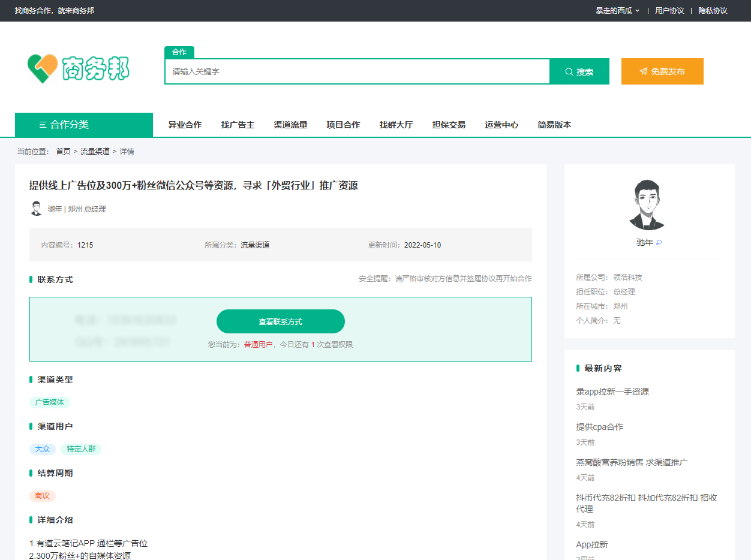Click the megaphone icon on 免费发布
751x560 pixels.
(x=644, y=71)
